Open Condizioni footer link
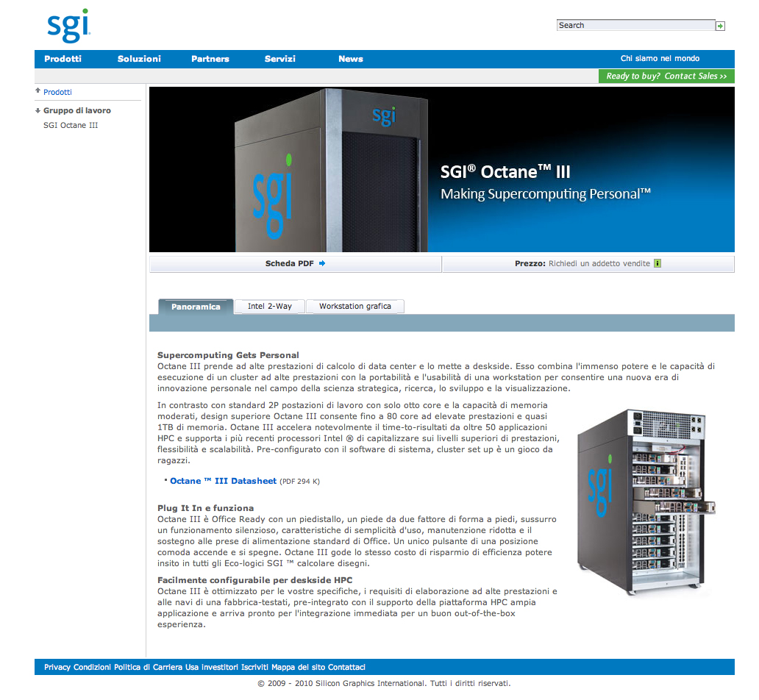759x700 pixels. (92, 667)
